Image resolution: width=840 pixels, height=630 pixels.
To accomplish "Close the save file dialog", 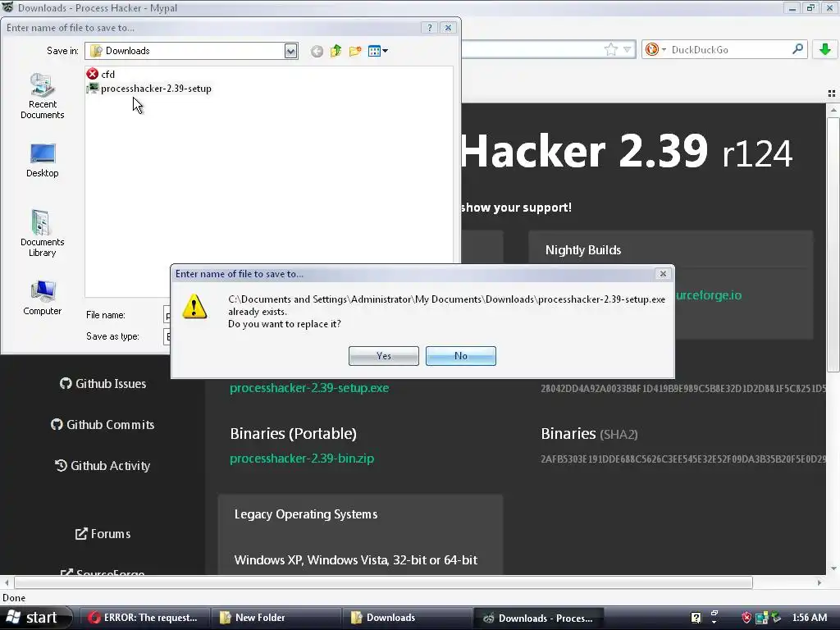I will click(x=449, y=28).
